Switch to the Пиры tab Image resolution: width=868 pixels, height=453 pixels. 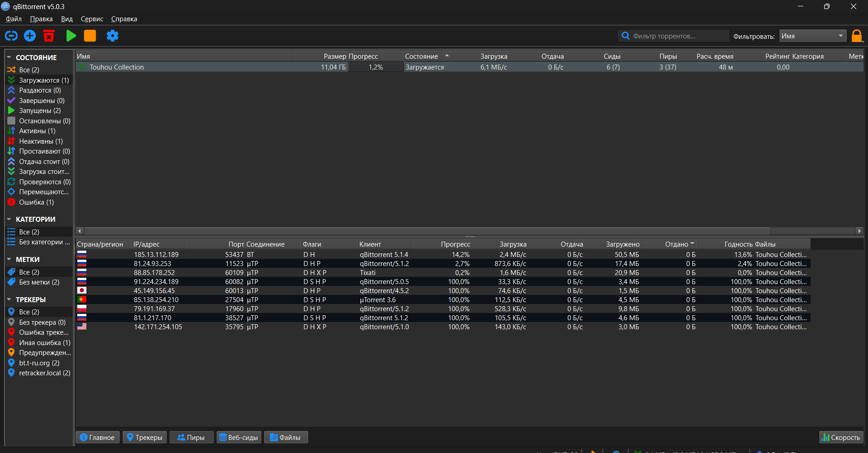(191, 437)
